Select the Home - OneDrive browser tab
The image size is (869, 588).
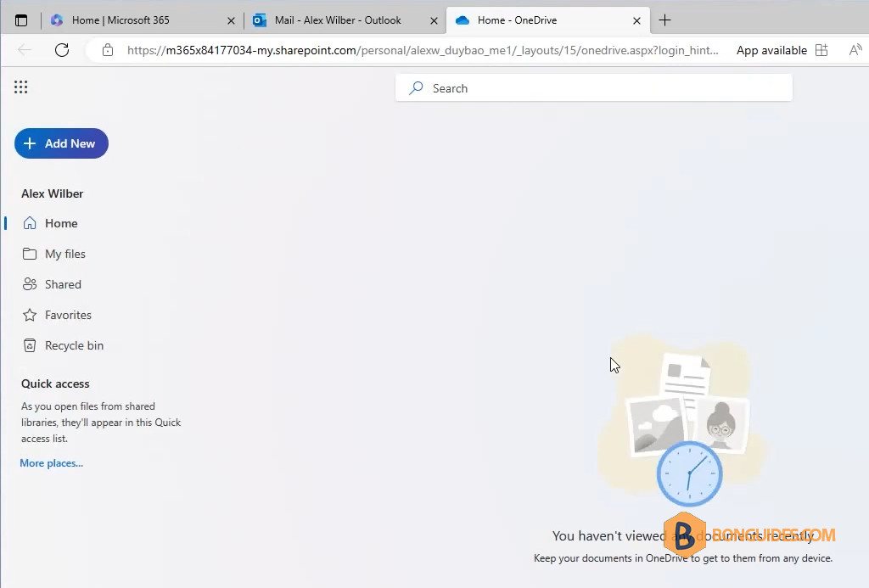point(547,20)
